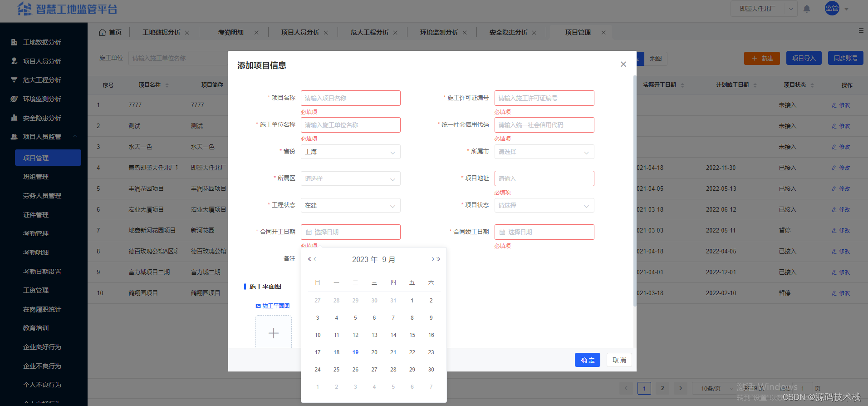This screenshot has width=868, height=406.
Task: Click the 项目人员分析 sidebar icon
Action: click(x=14, y=61)
